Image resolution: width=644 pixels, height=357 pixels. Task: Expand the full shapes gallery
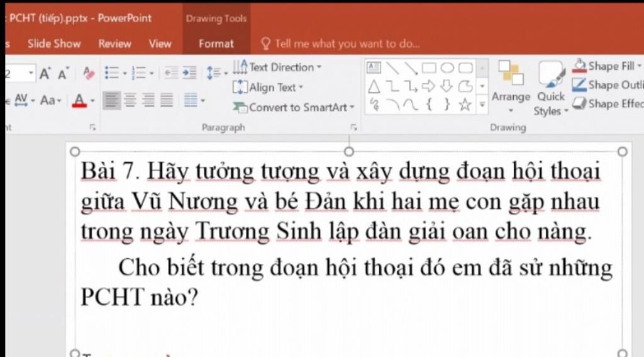pos(482,105)
